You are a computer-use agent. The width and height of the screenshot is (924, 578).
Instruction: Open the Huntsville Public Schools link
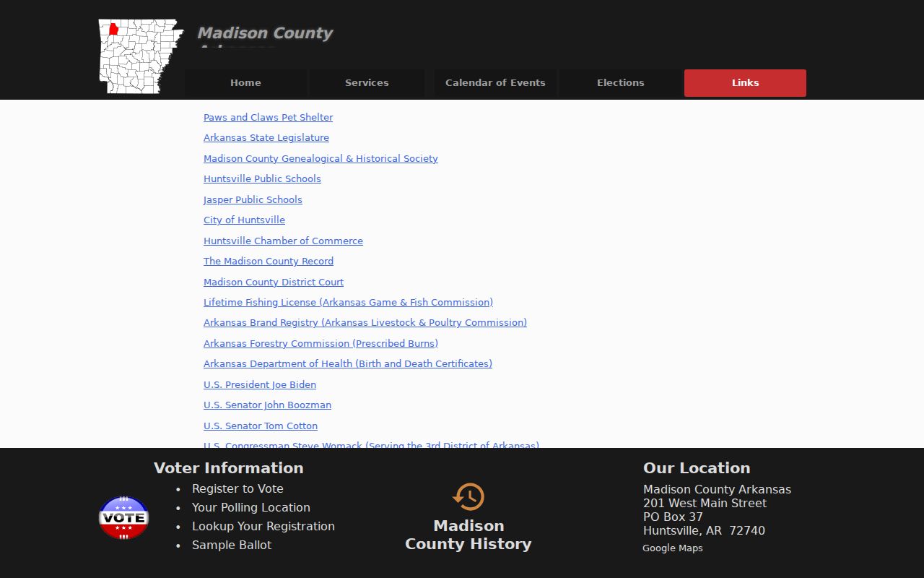262,179
